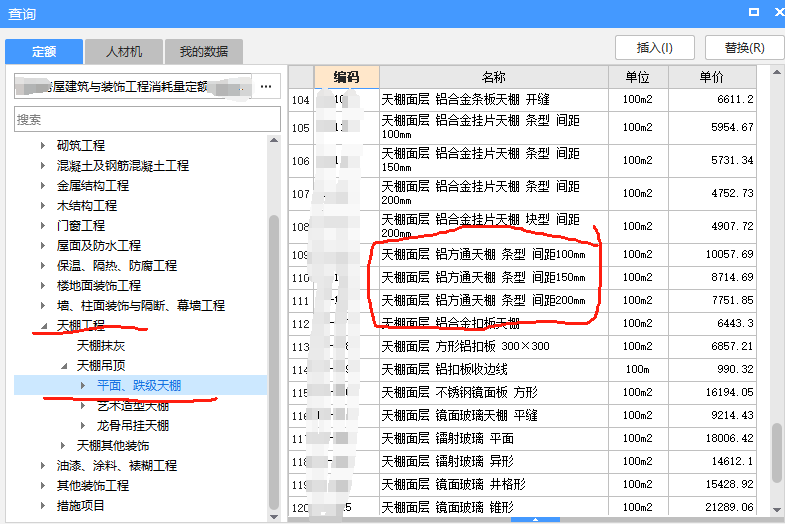Select row 铝方通天棚 条型 间距100mm

tap(522, 255)
